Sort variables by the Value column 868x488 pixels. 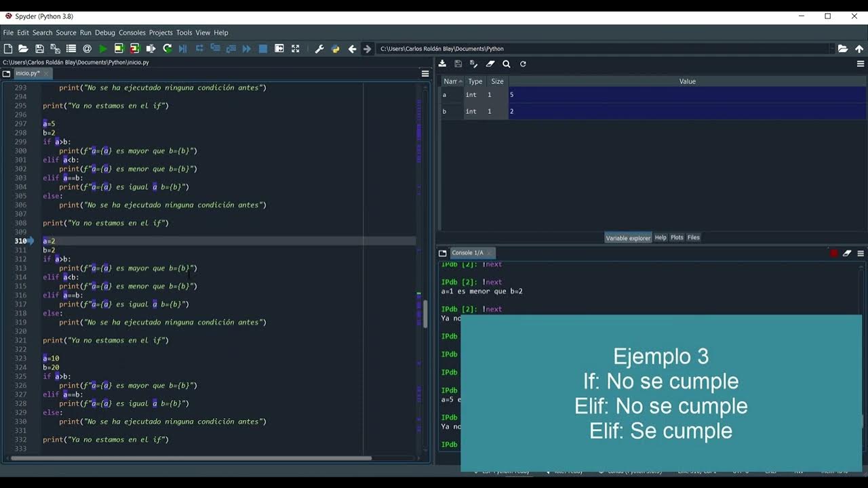[x=688, y=81]
